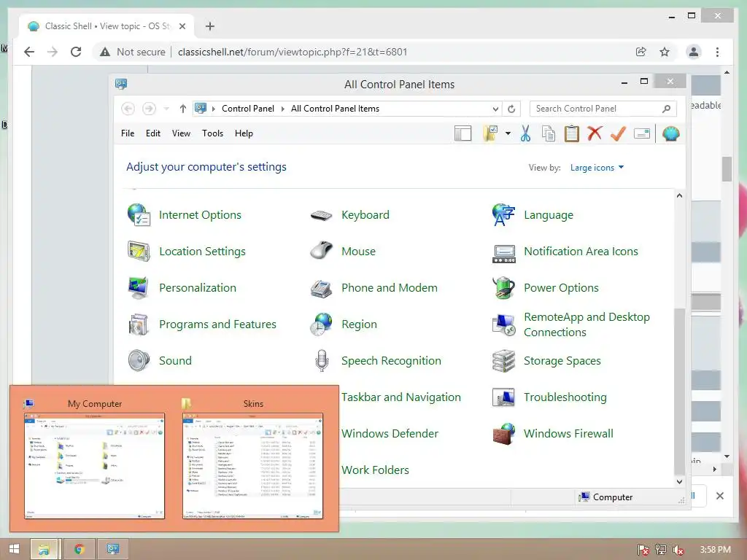
Task: Click the muted volume tray icon
Action: pyautogui.click(x=678, y=550)
